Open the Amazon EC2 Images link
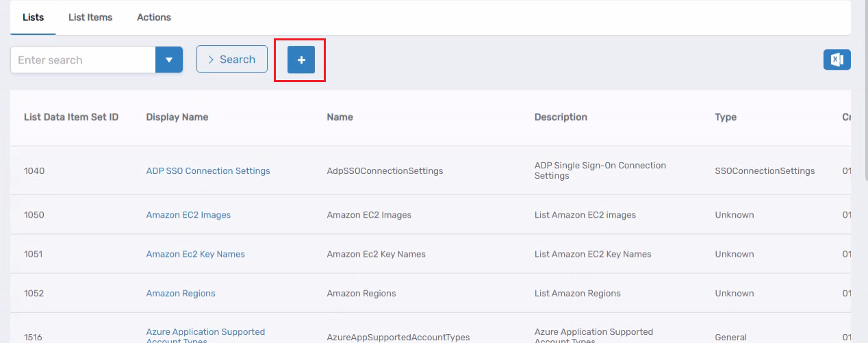868x343 pixels. click(188, 214)
